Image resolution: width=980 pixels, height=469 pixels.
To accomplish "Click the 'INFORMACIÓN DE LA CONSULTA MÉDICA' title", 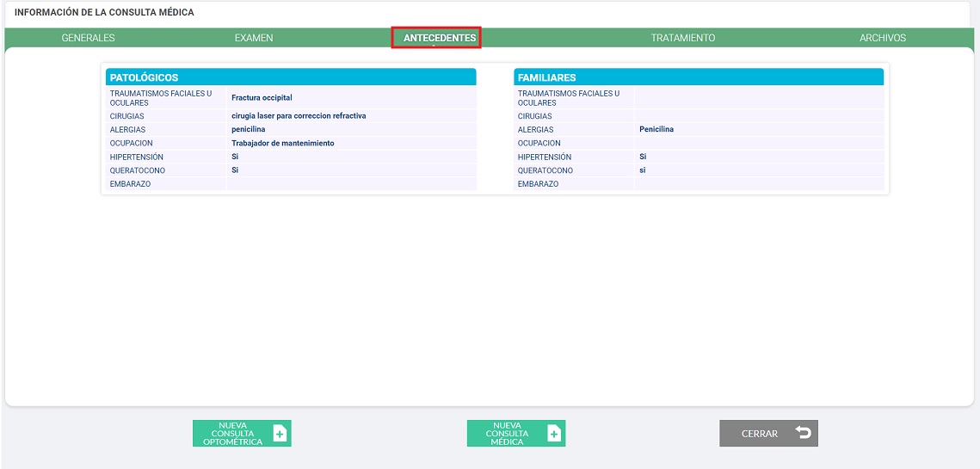I will tap(104, 13).
